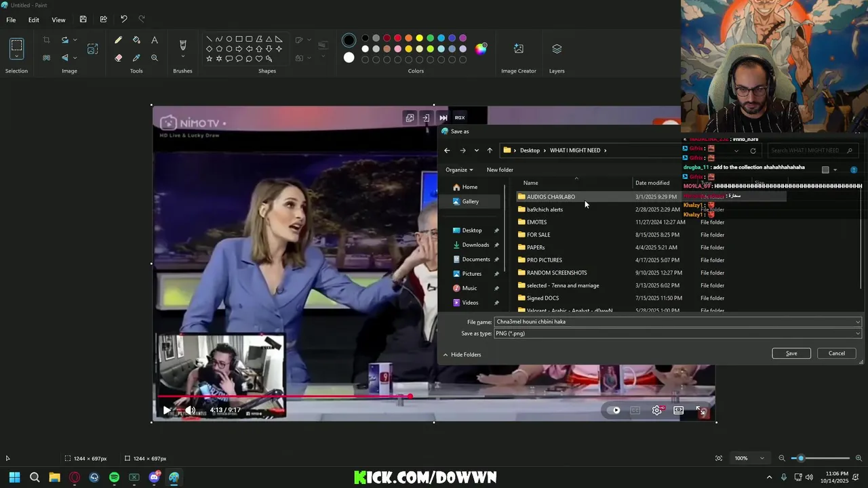Click Desktop in the address path
The image size is (868, 488).
click(x=530, y=150)
